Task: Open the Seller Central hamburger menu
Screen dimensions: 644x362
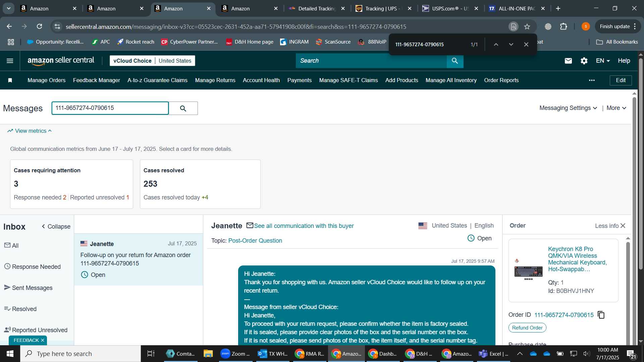Action: pos(10,61)
